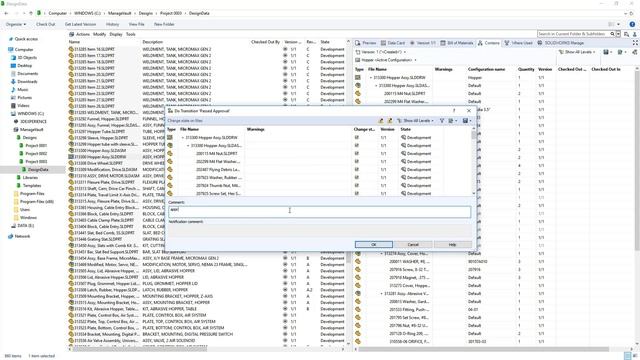This screenshot has width=640, height=360.
Task: Click first next-warning arrow icon in dialog toolbar
Action: pos(381,121)
